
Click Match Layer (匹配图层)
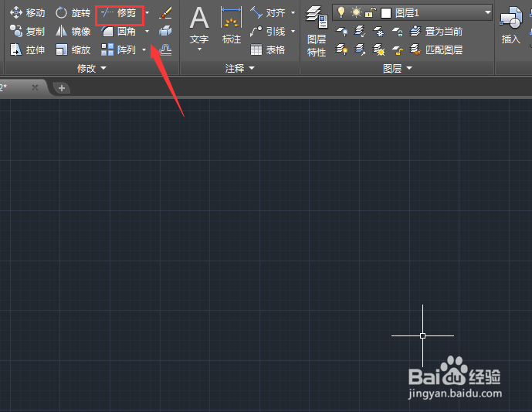pos(436,50)
